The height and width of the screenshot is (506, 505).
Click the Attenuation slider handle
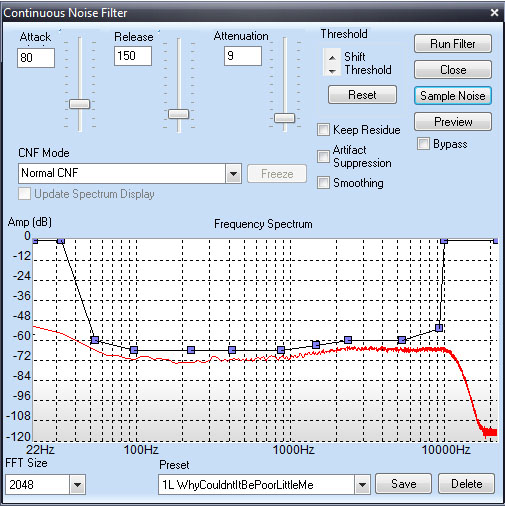[x=284, y=118]
